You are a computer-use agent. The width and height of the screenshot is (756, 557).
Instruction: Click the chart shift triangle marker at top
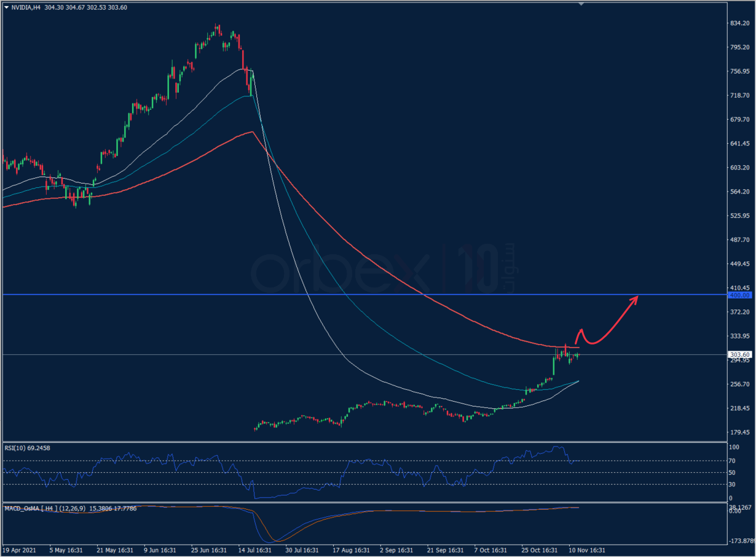click(x=581, y=4)
